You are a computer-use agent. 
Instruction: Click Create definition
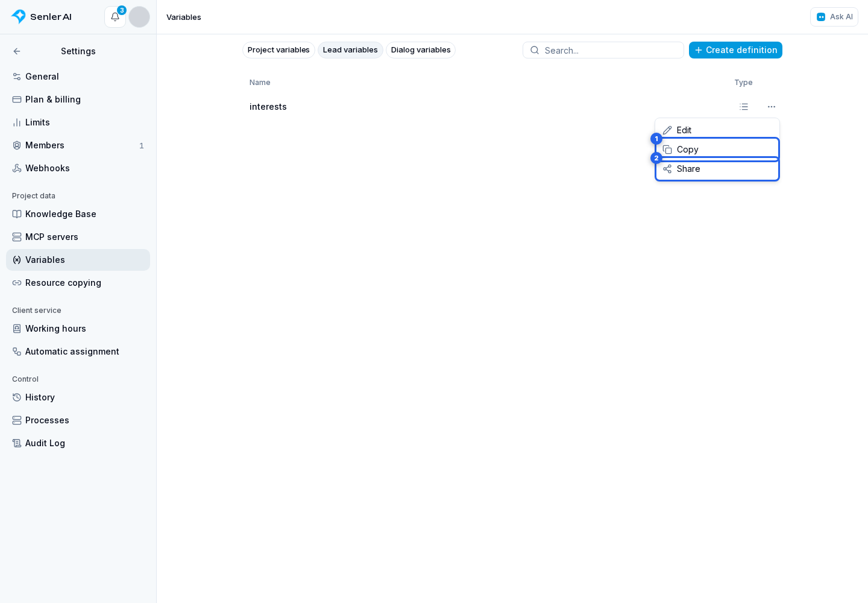(735, 50)
